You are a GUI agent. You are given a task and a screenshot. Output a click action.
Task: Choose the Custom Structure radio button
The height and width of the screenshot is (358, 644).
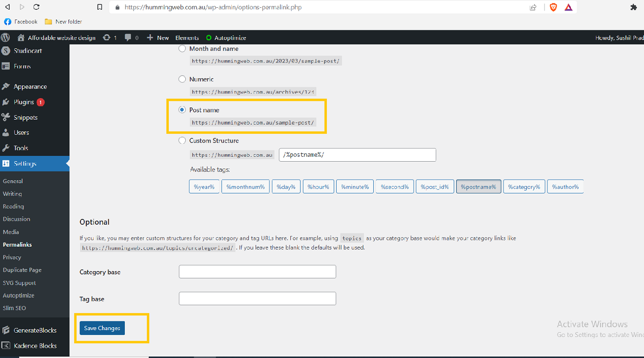pyautogui.click(x=182, y=141)
